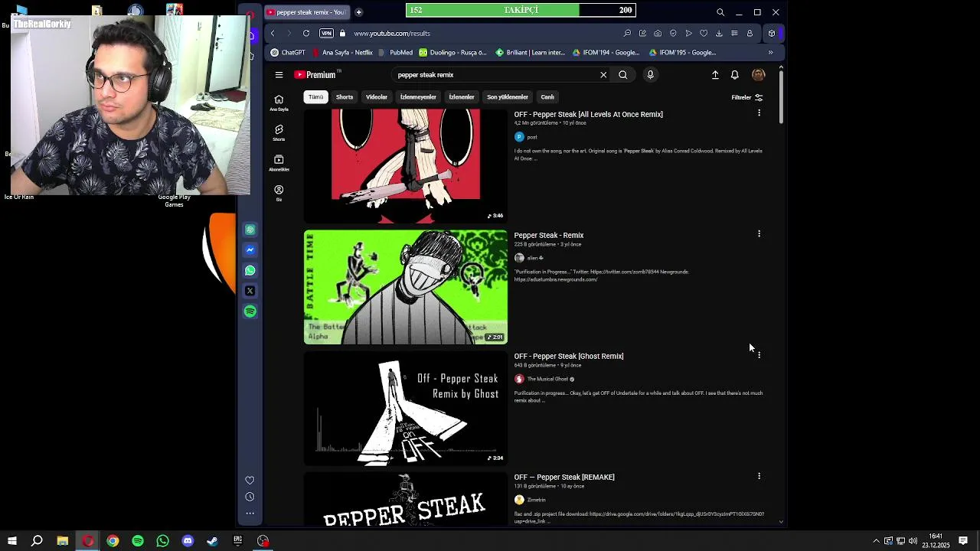Viewport: 980px width, 551px height.
Task: Take a snapshot with the camera icon
Action: [658, 33]
